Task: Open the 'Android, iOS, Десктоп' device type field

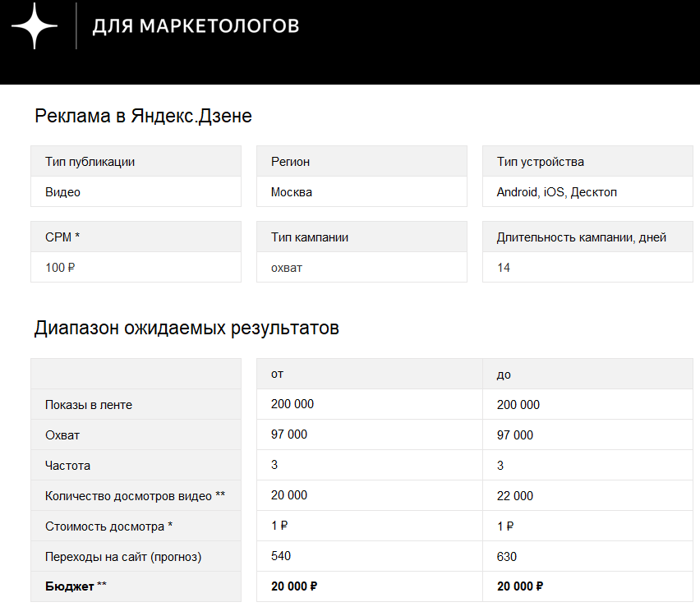Action: pos(587,192)
